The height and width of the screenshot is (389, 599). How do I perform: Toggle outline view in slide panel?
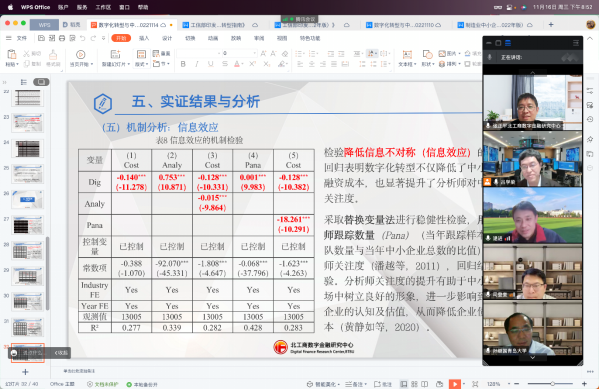point(24,82)
